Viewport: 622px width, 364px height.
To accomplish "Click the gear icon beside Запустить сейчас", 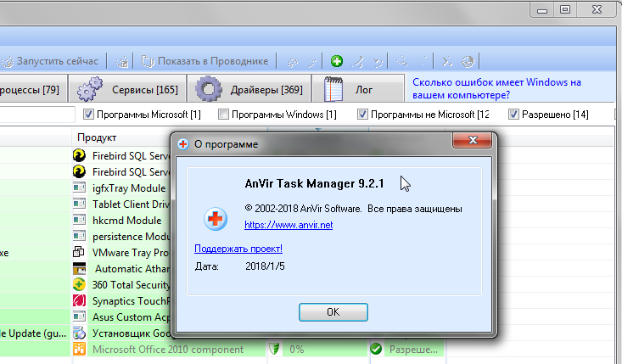I will coord(8,61).
